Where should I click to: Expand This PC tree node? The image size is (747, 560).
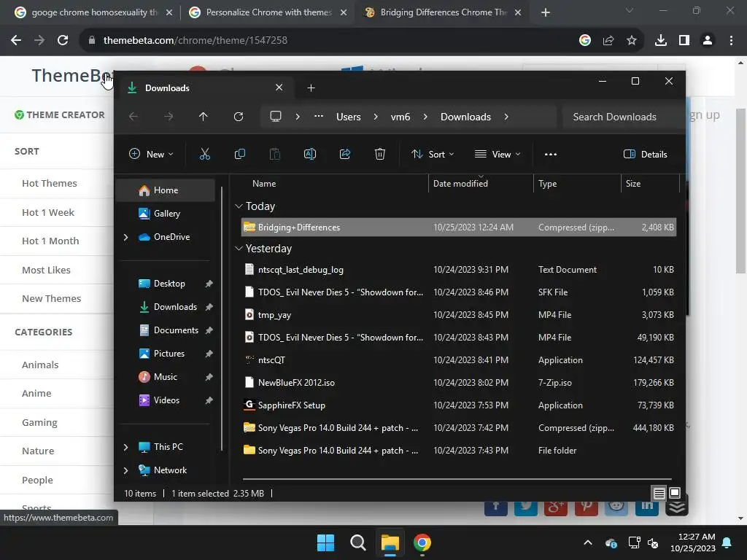point(125,447)
